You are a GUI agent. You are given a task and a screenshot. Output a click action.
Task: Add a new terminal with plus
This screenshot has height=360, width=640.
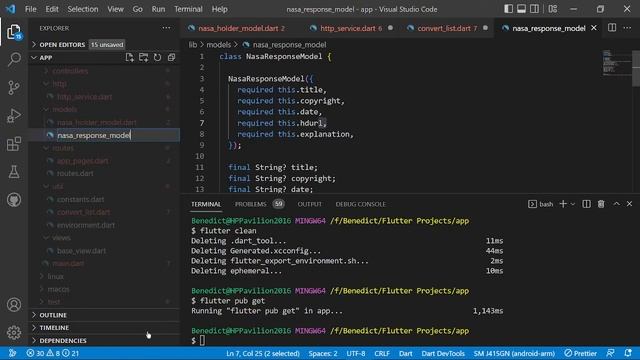[563, 204]
